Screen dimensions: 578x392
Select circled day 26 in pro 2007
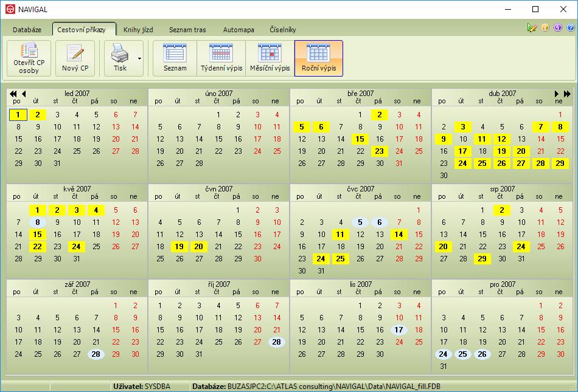pos(482,354)
